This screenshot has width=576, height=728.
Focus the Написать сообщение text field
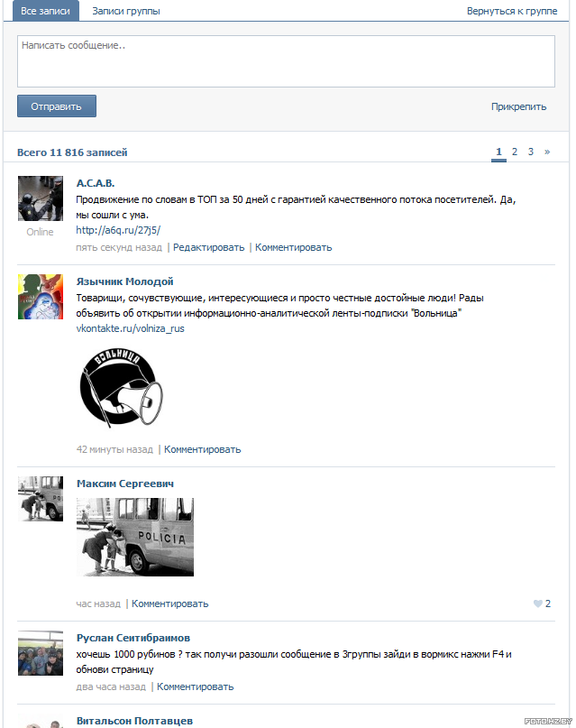(x=286, y=61)
